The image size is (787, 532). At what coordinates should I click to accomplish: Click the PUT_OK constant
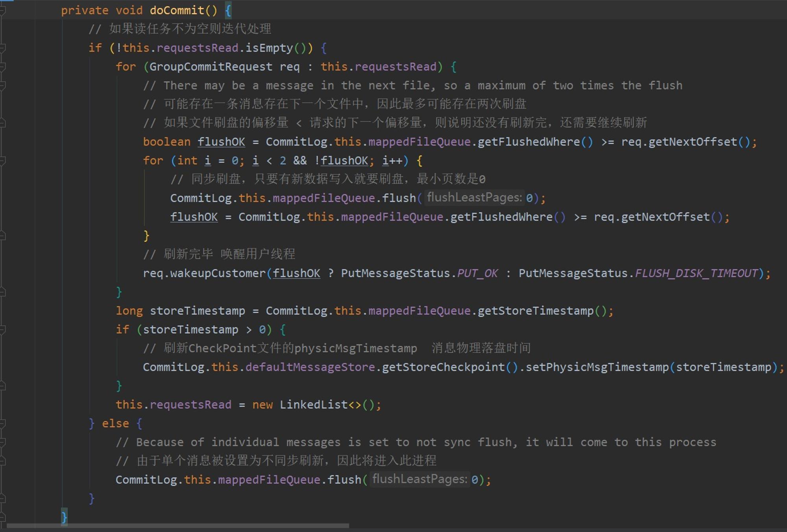pos(477,273)
